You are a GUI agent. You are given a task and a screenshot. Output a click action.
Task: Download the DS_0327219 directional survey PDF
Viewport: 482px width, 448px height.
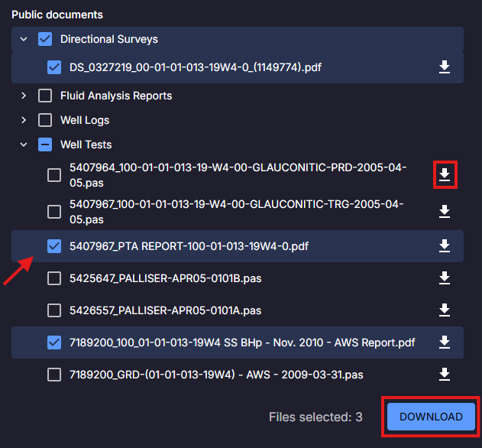coord(445,67)
